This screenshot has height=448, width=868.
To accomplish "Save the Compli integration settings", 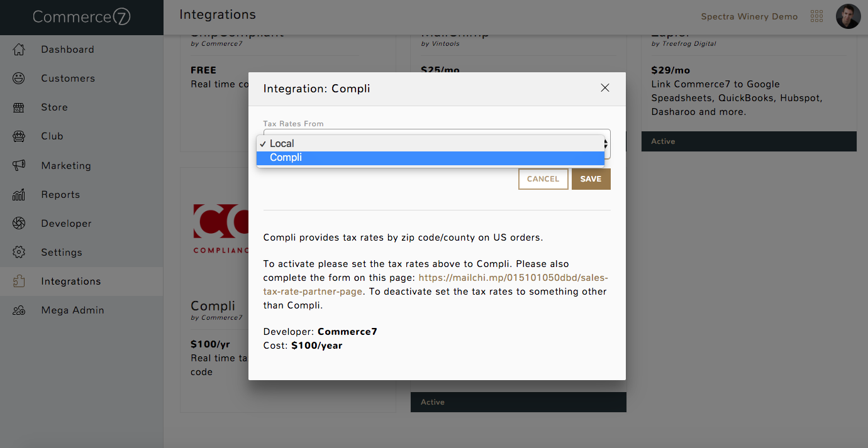I will 591,179.
